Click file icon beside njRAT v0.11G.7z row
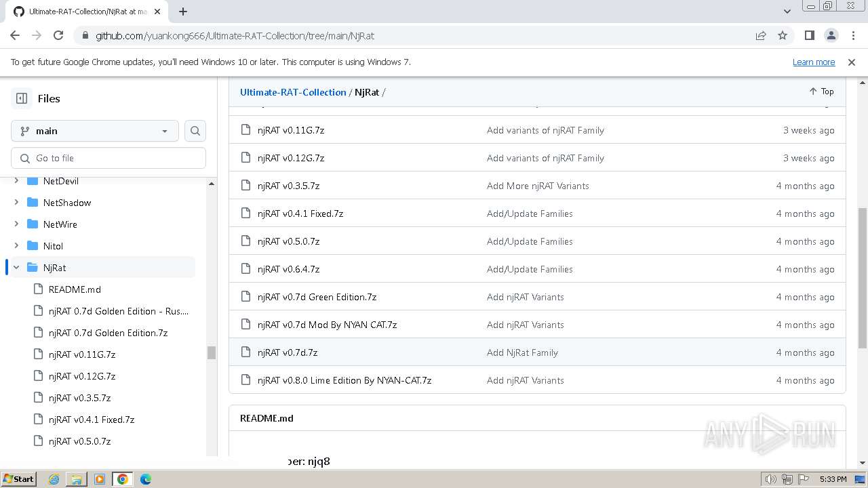The width and height of the screenshot is (868, 488). 245,130
